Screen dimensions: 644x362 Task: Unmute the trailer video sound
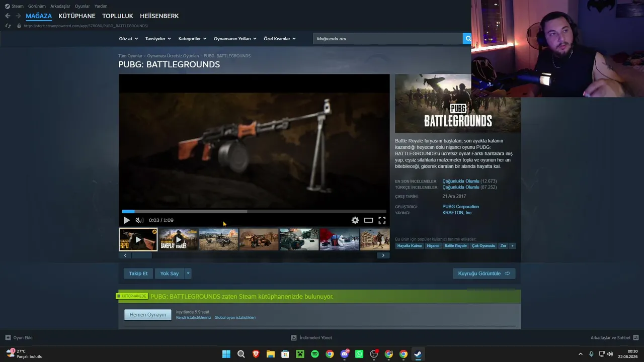click(139, 220)
